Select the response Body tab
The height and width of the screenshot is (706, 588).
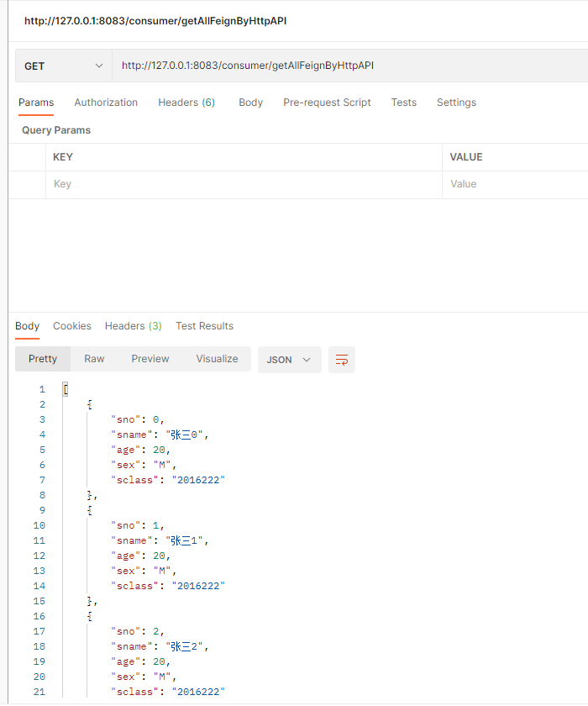click(x=28, y=326)
